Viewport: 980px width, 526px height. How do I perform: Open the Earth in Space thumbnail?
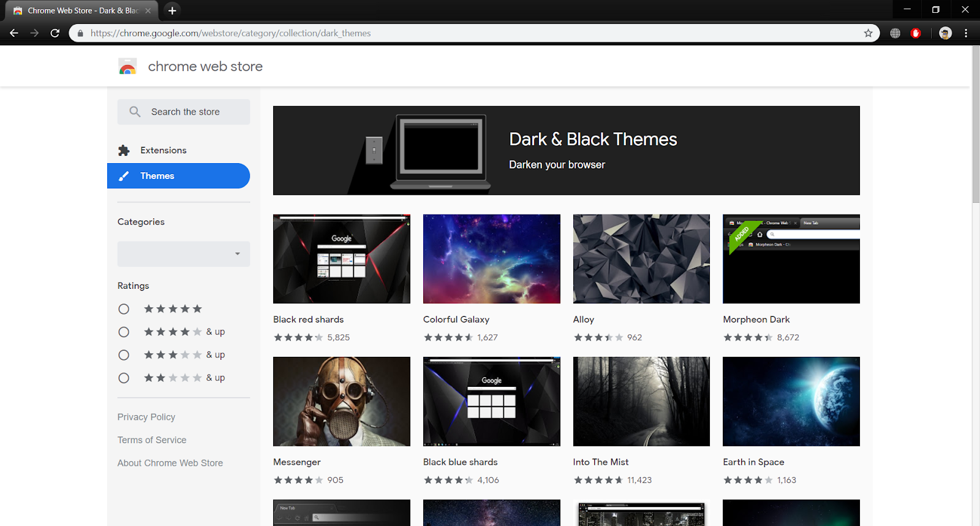tap(791, 402)
